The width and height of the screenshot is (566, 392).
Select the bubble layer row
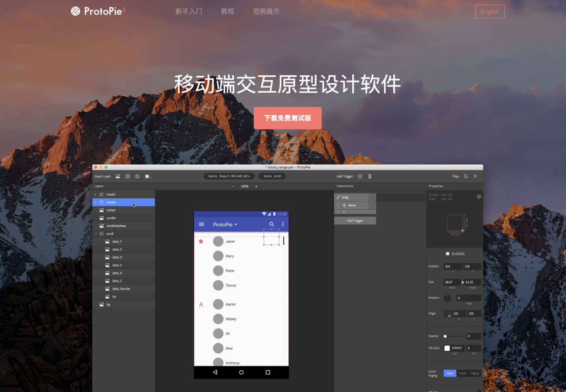pos(124,202)
